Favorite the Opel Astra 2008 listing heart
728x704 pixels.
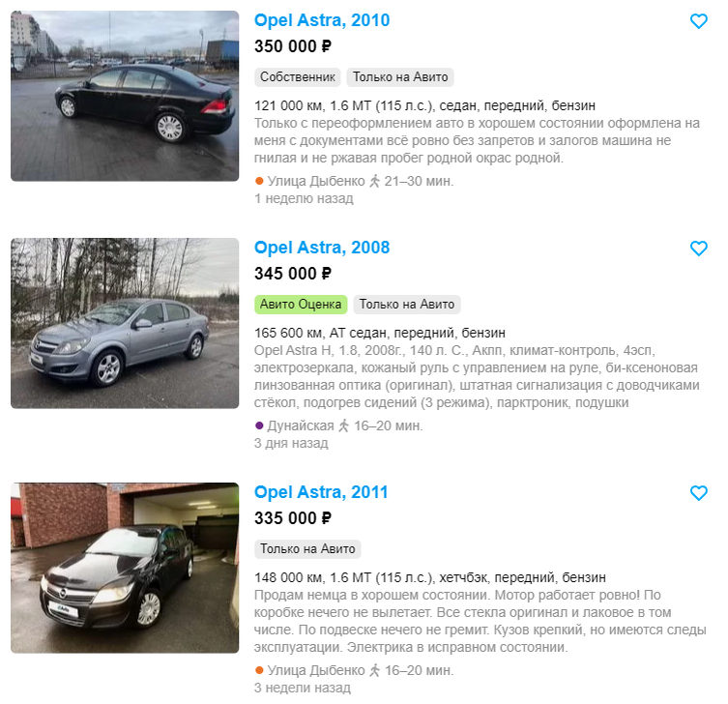click(698, 249)
